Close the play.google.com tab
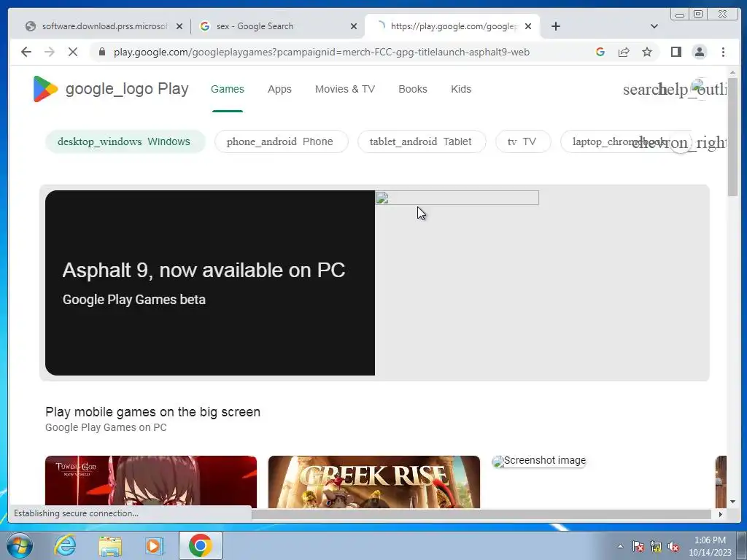The height and width of the screenshot is (560, 747). point(528,26)
